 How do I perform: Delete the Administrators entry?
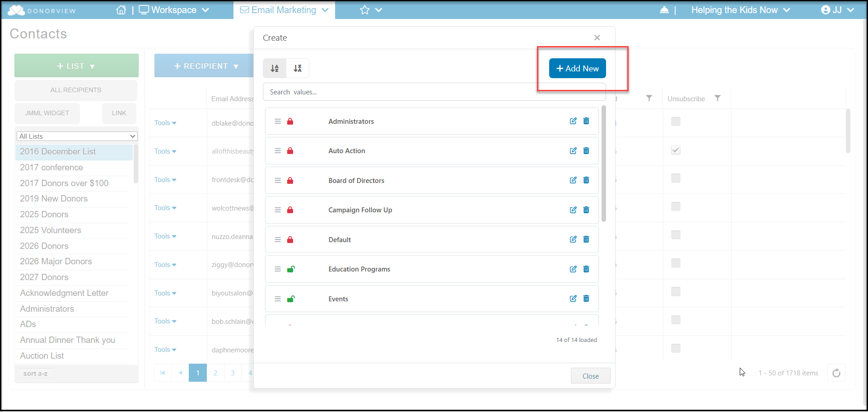(586, 121)
